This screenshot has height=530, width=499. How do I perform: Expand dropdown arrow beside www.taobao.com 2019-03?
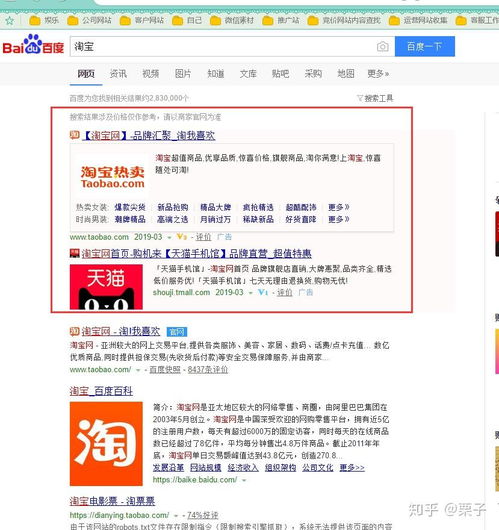click(x=169, y=238)
